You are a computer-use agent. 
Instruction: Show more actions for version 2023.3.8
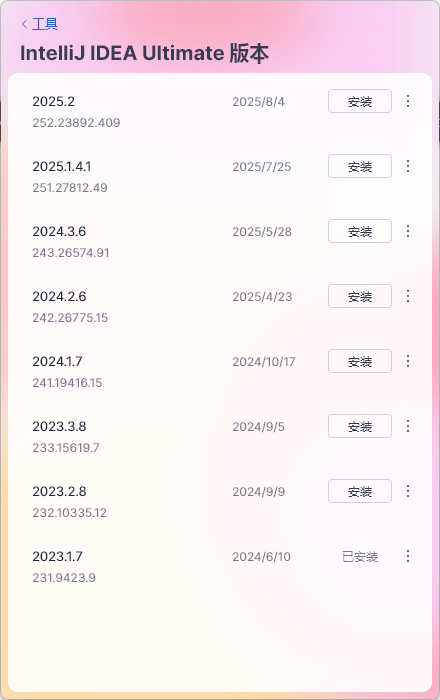[407, 426]
